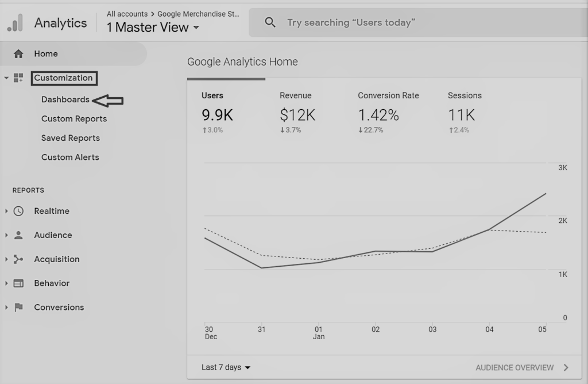Click the Google Merchandise St... breadcrumb
The height and width of the screenshot is (384, 588).
tap(198, 14)
